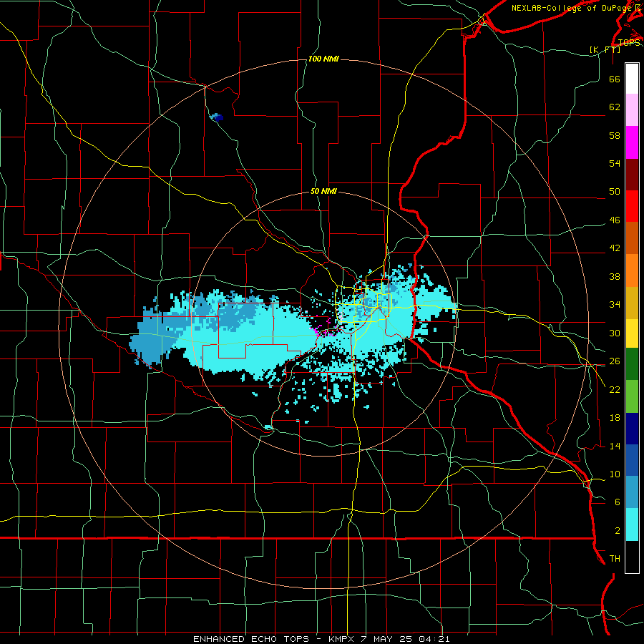
Task: Click the ENHANCED ECHO TOPS title text
Action: tap(251, 639)
